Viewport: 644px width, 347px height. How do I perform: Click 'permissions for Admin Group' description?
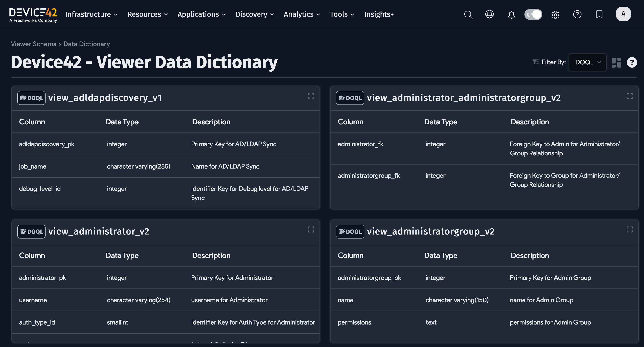click(x=550, y=322)
